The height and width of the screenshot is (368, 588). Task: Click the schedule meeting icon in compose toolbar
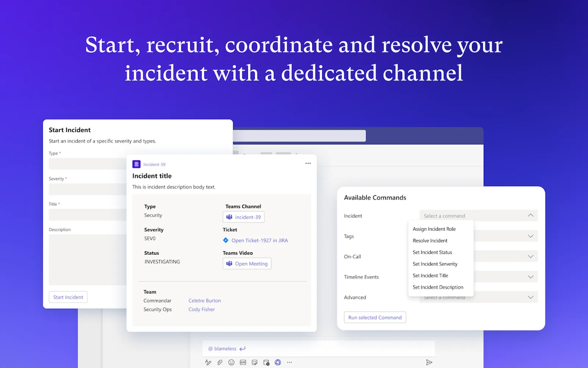point(266,362)
